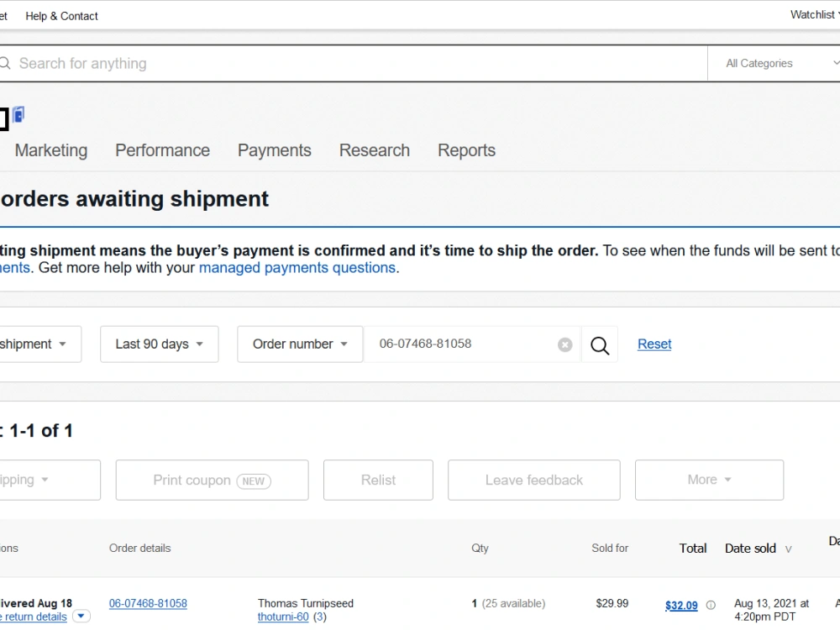The height and width of the screenshot is (630, 840).
Task: Click the 25 available quantity text
Action: click(x=513, y=603)
